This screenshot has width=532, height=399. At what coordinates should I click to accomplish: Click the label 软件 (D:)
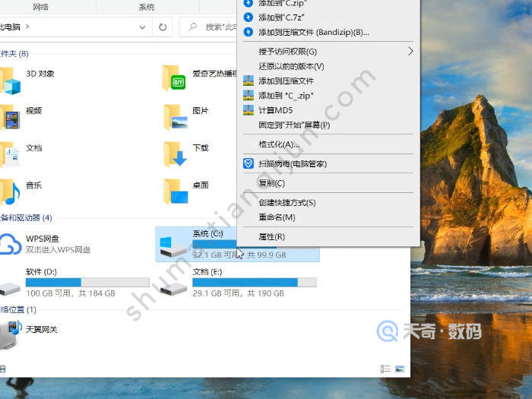(41, 272)
